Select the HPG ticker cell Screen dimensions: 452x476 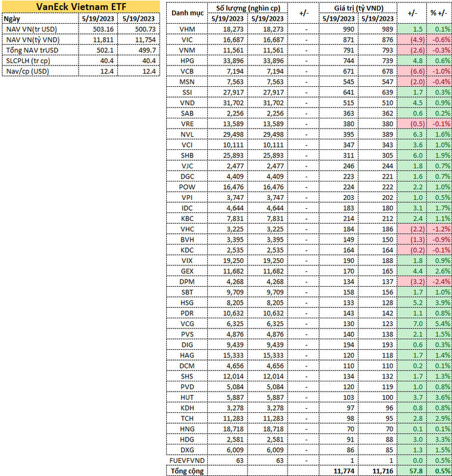point(187,61)
